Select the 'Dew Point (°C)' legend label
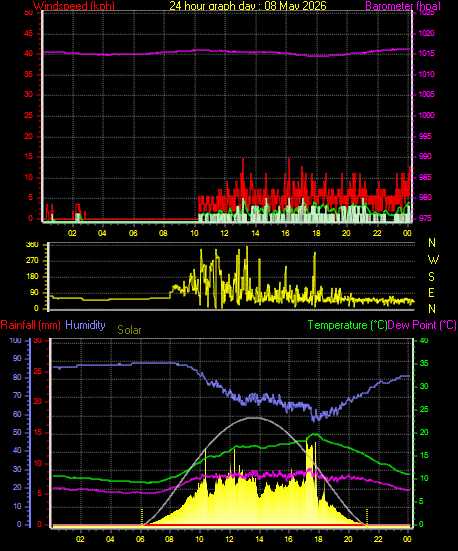Viewport: 458px width, 551px height. [422, 325]
